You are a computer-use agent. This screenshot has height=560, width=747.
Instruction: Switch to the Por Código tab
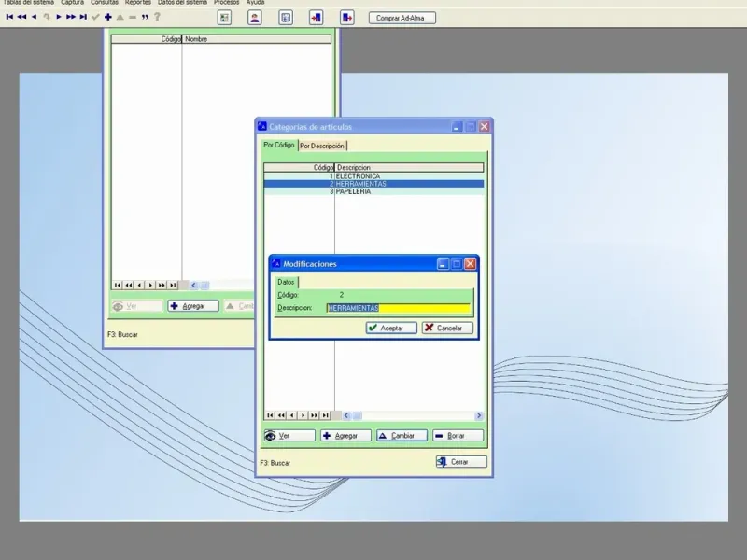(x=279, y=145)
